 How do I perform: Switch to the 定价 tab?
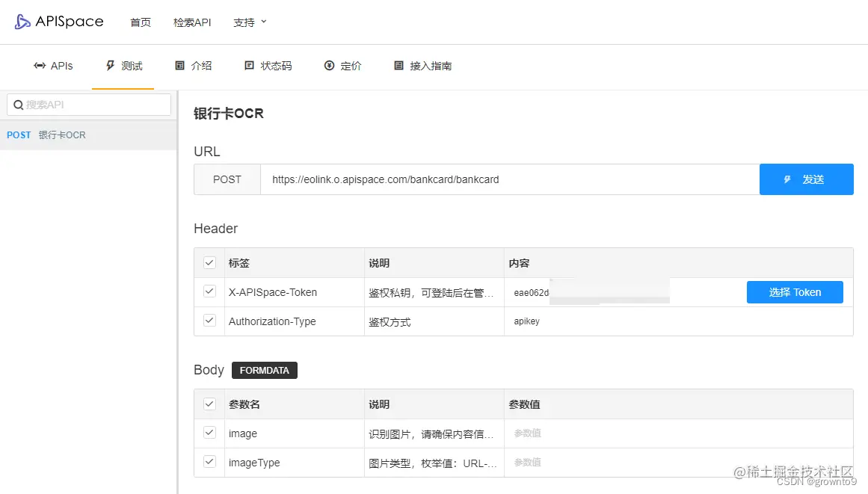[x=342, y=66]
